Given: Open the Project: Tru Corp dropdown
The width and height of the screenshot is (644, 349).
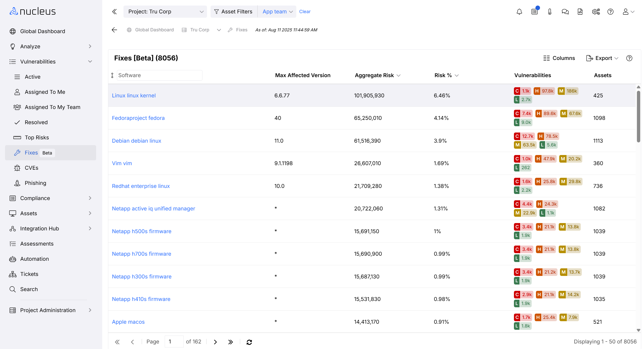Looking at the screenshot, I should [x=165, y=12].
